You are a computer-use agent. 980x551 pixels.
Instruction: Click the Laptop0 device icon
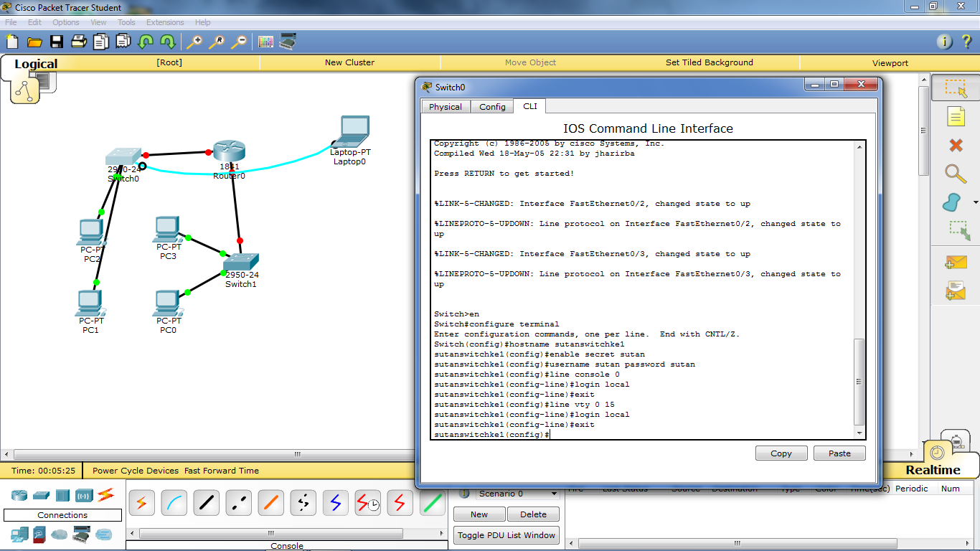click(351, 131)
